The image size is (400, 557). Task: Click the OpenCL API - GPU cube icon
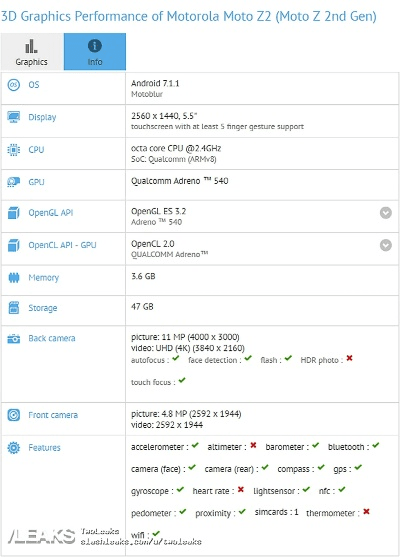[13, 245]
